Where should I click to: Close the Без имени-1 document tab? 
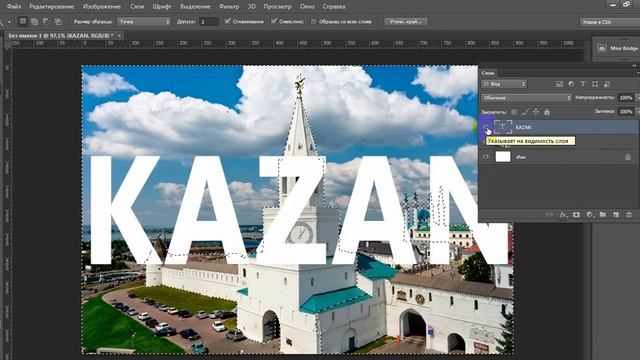[119, 36]
